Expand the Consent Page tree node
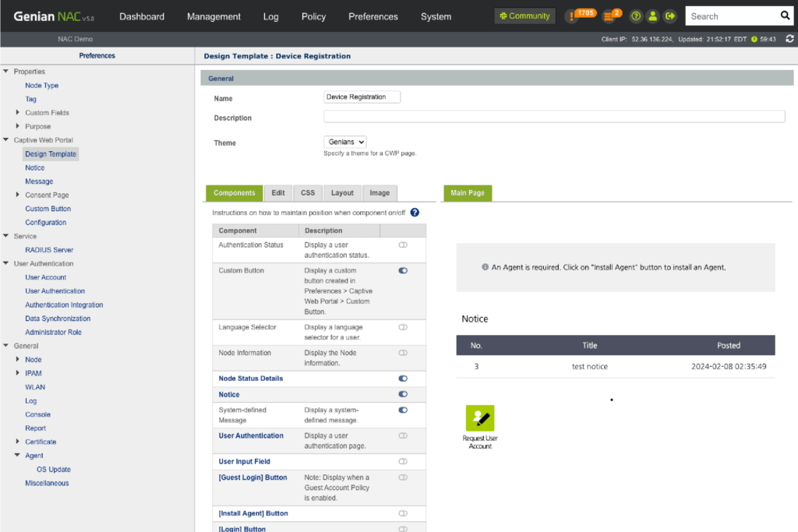This screenshot has width=798, height=532. click(18, 195)
